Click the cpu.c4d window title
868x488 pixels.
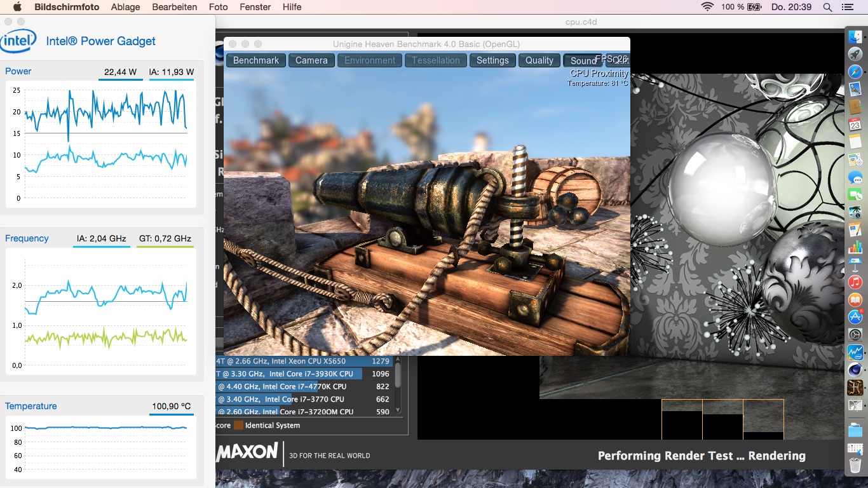(581, 22)
